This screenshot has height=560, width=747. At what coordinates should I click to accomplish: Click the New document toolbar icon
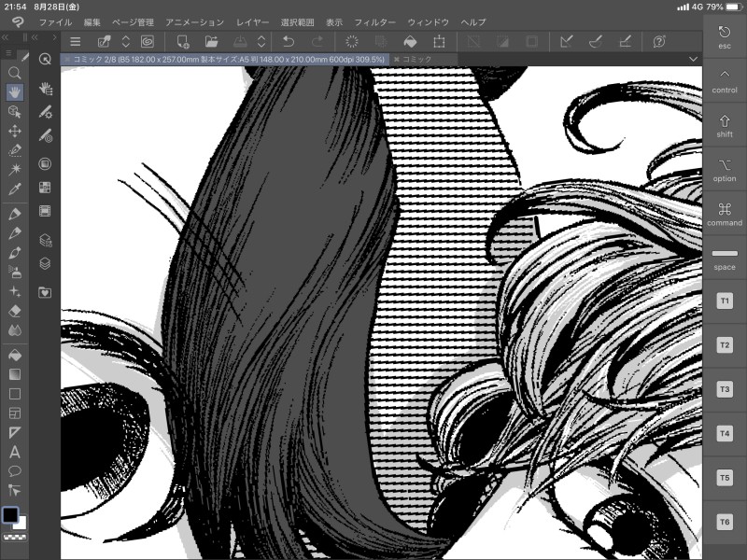[183, 41]
